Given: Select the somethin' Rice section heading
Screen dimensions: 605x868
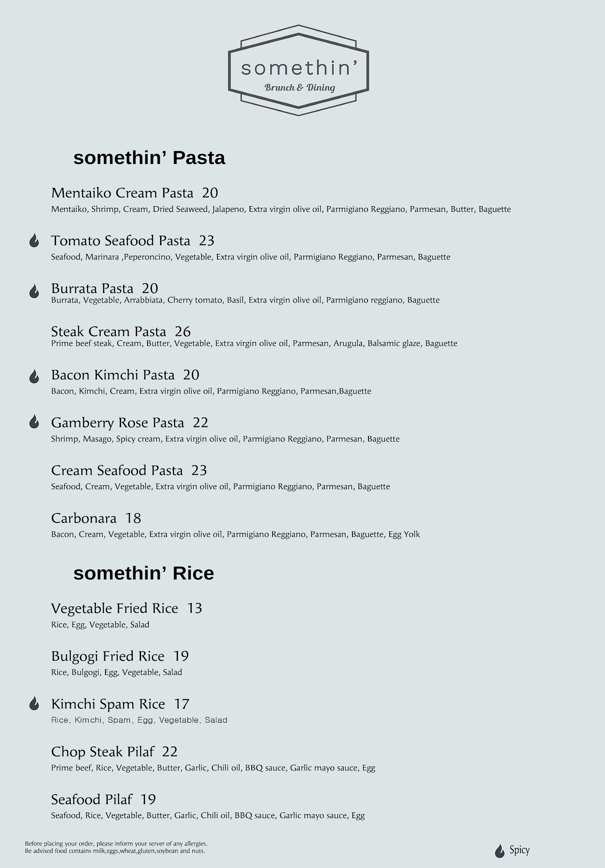Looking at the screenshot, I should pyautogui.click(x=143, y=573).
